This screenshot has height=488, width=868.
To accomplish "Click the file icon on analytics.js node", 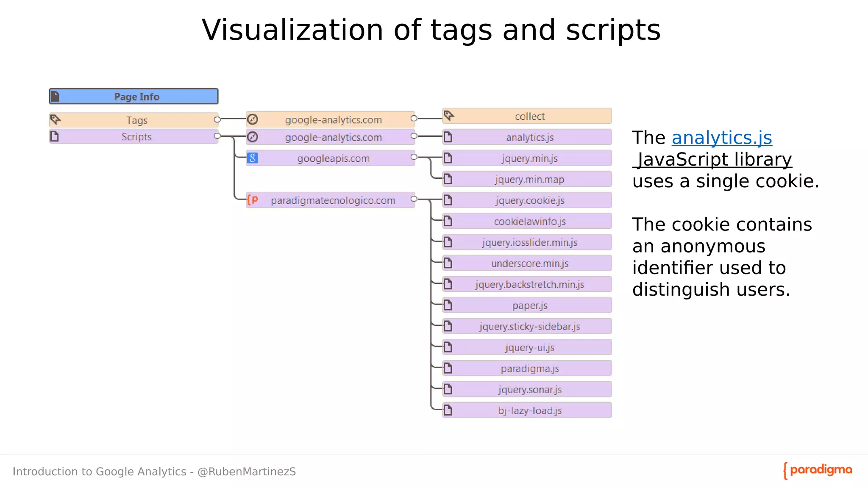I will (x=448, y=137).
